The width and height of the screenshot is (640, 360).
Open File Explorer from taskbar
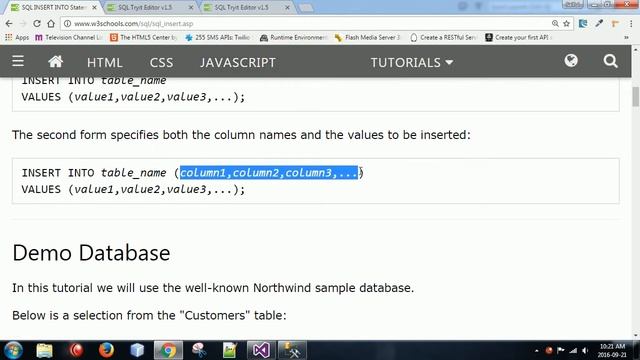point(44,350)
